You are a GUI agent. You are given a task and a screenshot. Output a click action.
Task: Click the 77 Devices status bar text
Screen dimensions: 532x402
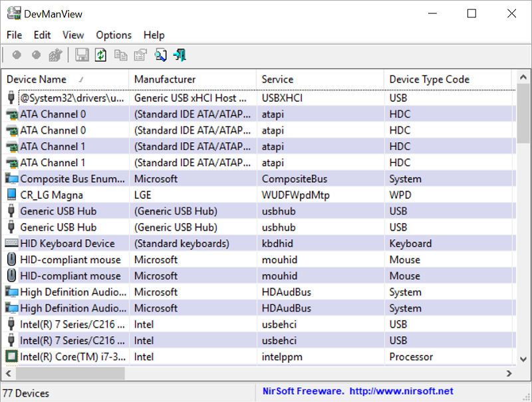[26, 393]
